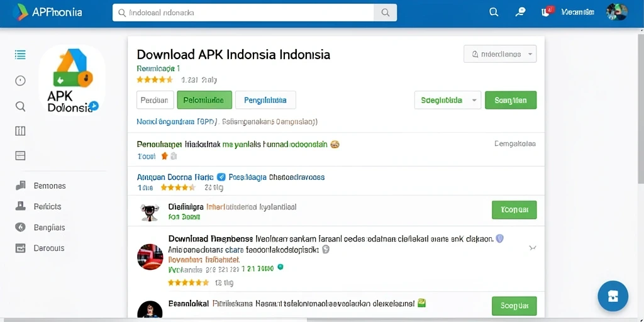
Task: Click the blue Nomd link below the tabs
Action: pos(177,121)
